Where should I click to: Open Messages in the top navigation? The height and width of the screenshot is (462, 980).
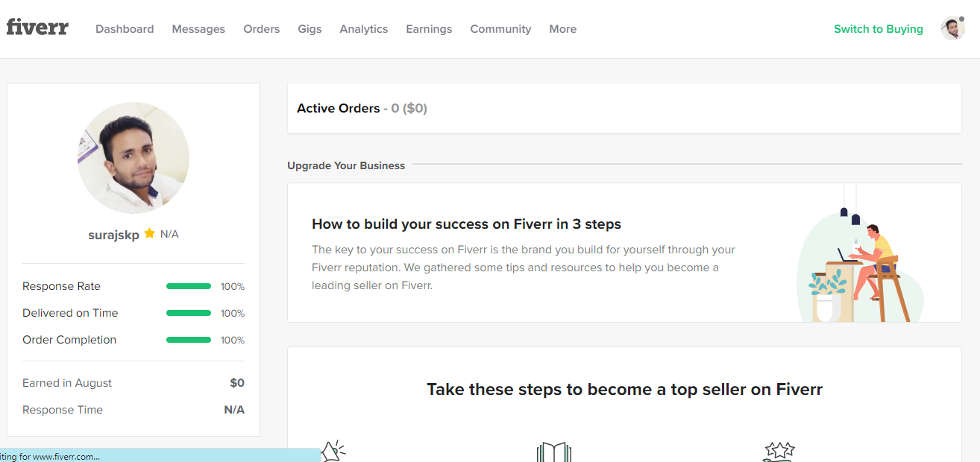[198, 29]
